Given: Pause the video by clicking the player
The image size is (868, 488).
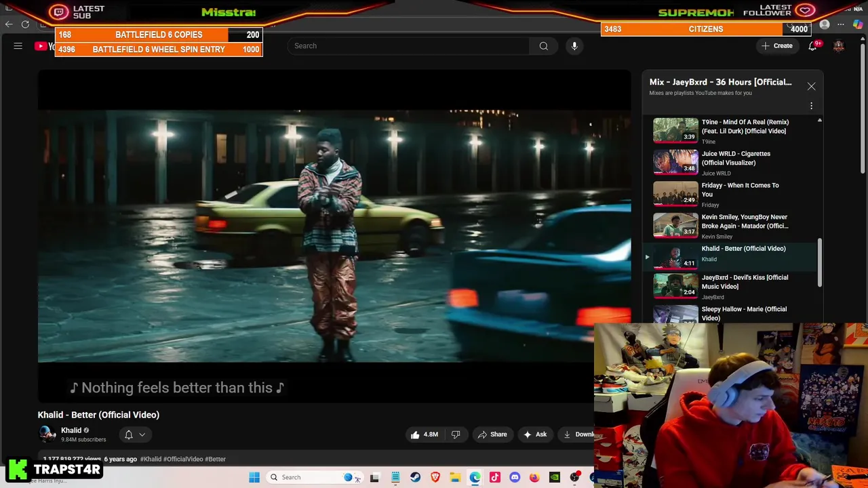Looking at the screenshot, I should 334,236.
